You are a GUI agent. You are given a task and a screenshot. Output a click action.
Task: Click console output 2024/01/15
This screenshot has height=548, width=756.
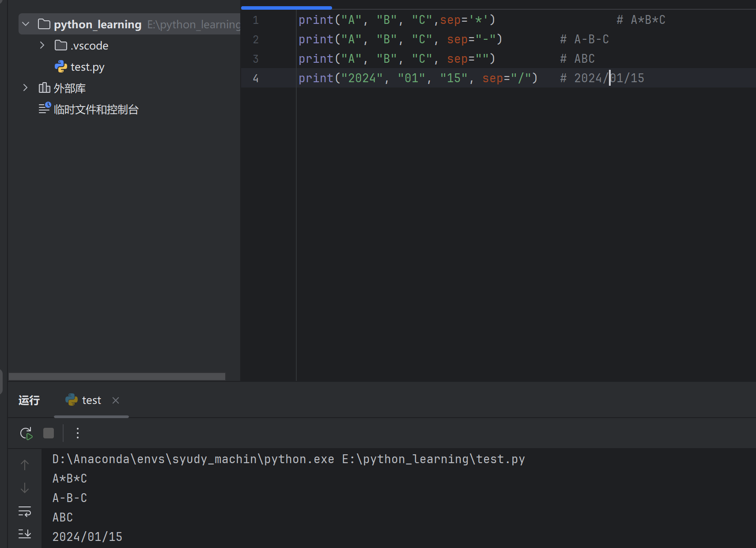click(x=87, y=537)
